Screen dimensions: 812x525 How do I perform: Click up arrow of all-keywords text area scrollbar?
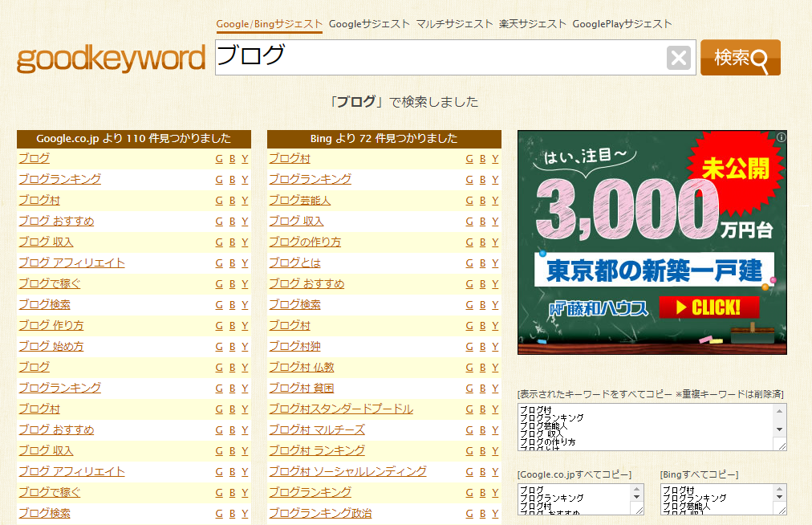[779, 411]
